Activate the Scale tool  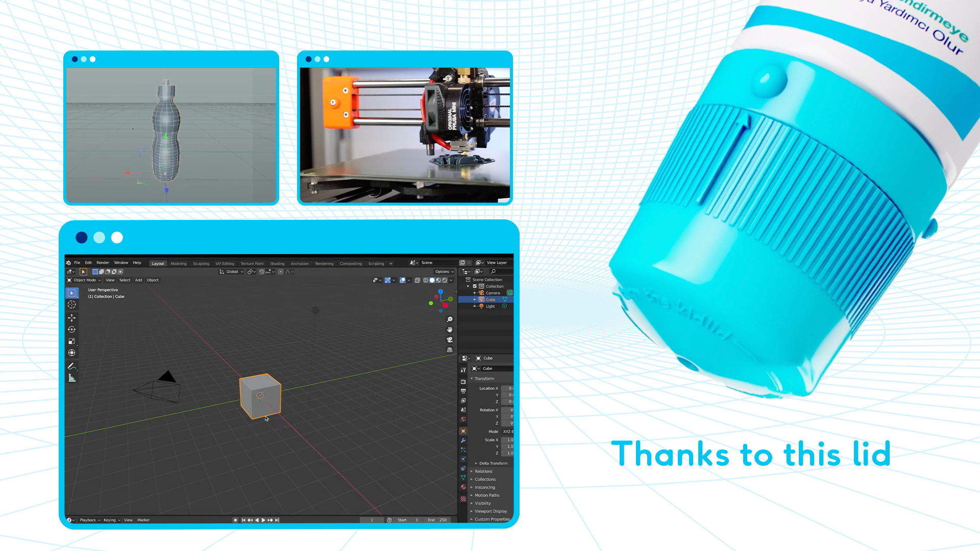72,341
